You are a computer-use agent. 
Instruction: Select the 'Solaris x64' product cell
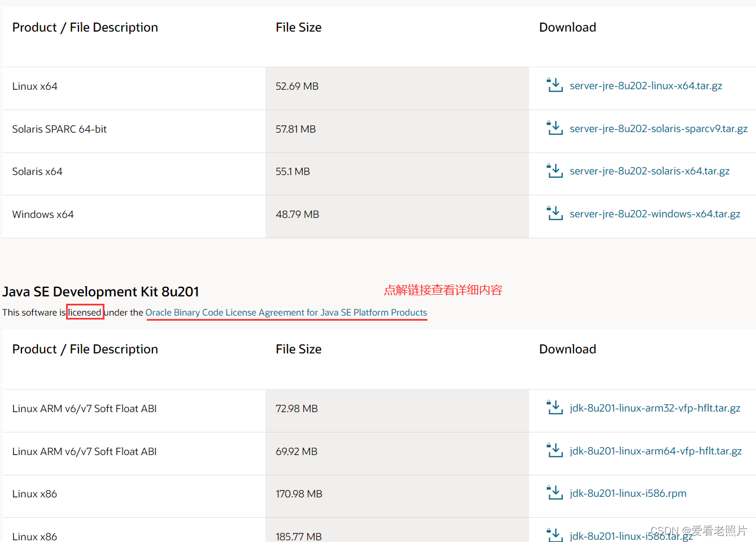pos(37,172)
